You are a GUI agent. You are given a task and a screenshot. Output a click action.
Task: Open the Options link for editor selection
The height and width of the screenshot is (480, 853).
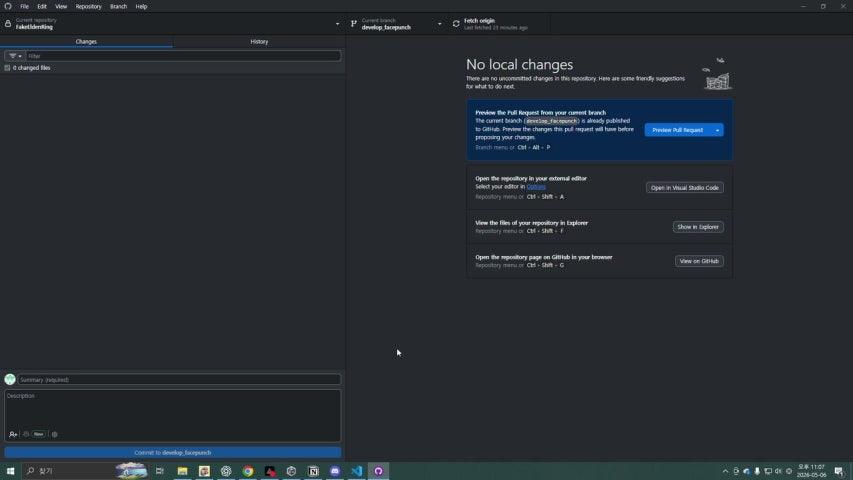(x=536, y=187)
